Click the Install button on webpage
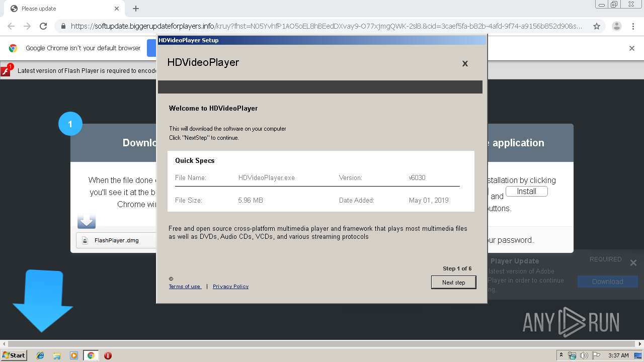 526,191
